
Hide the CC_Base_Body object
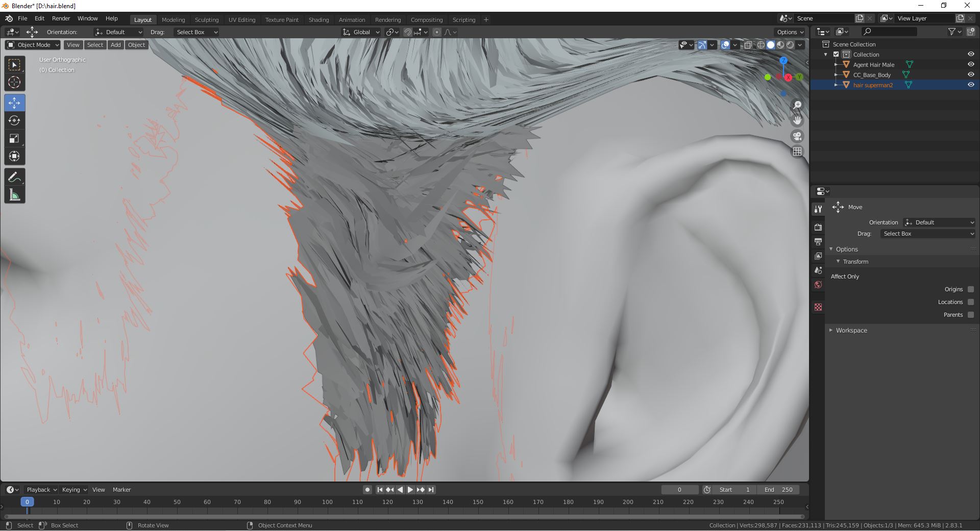[x=971, y=75]
